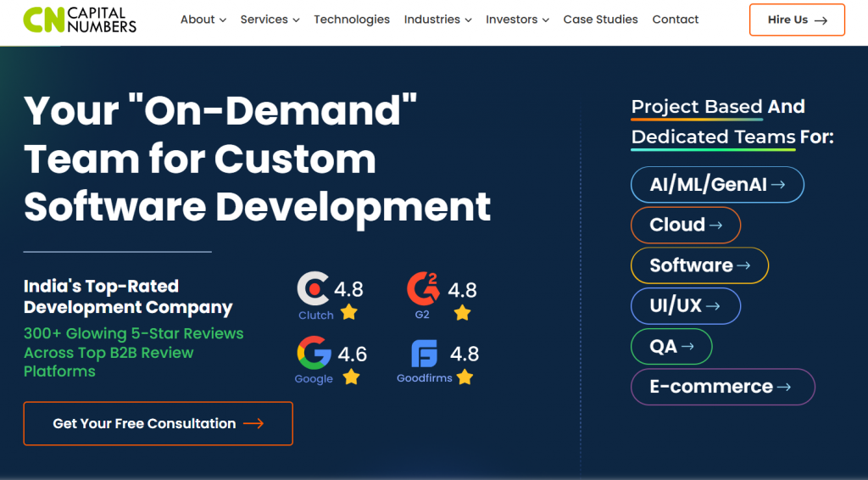The image size is (868, 480).
Task: Open the Industries menu
Action: [x=438, y=20]
